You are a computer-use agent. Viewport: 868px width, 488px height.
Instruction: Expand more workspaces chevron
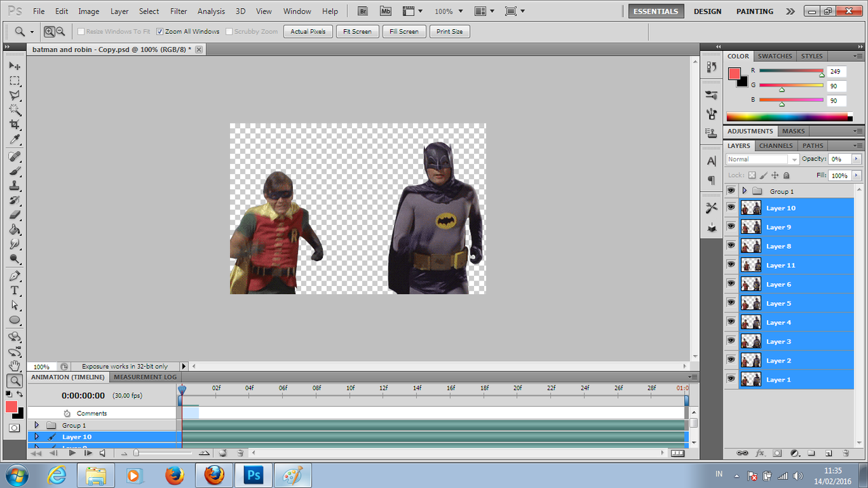(790, 12)
